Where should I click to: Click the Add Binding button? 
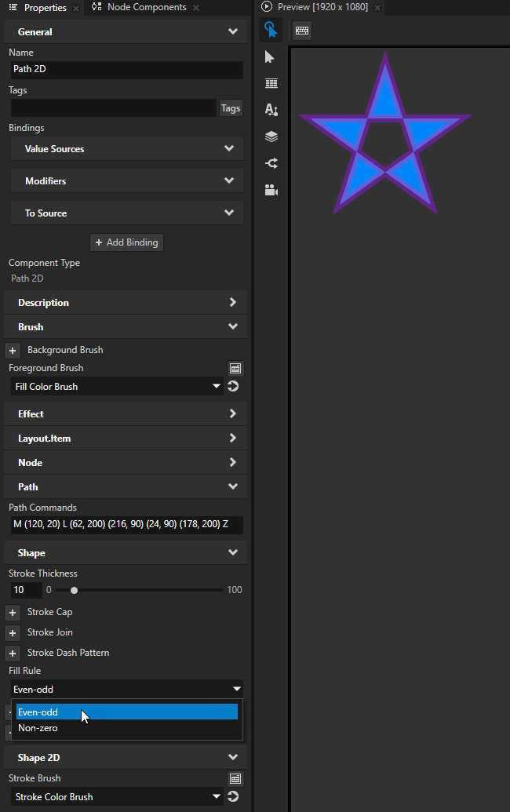[x=127, y=242]
